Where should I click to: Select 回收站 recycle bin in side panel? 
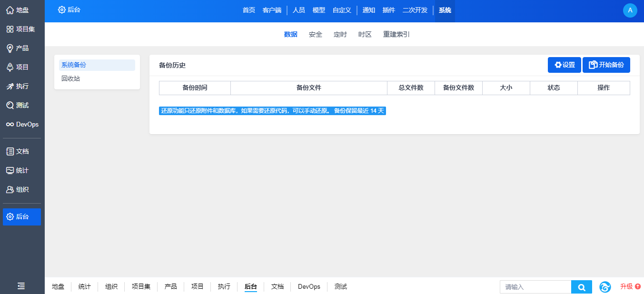pos(71,78)
